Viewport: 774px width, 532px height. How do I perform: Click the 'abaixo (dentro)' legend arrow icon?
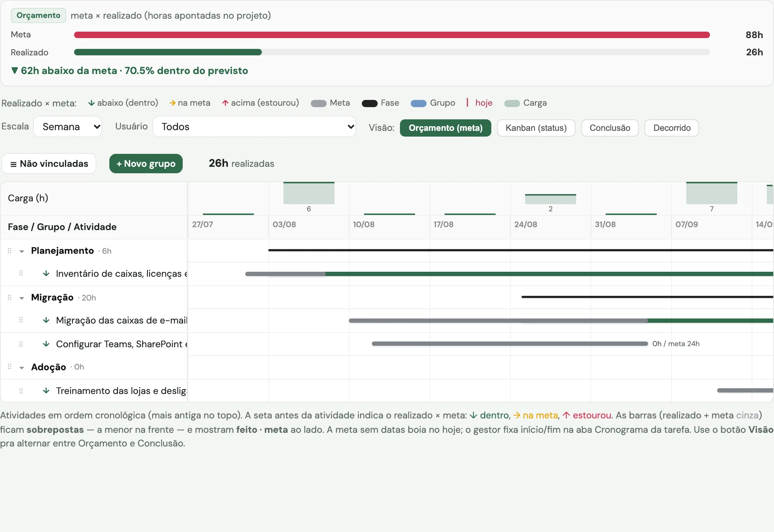point(91,103)
